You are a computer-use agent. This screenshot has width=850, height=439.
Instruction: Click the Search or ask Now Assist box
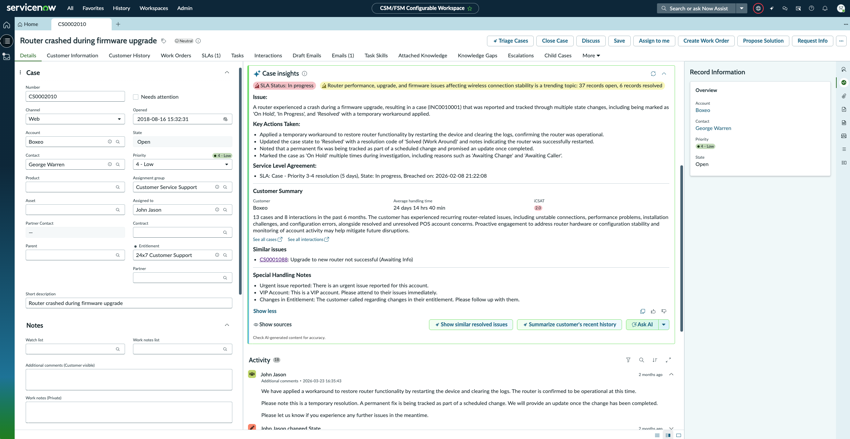696,9
